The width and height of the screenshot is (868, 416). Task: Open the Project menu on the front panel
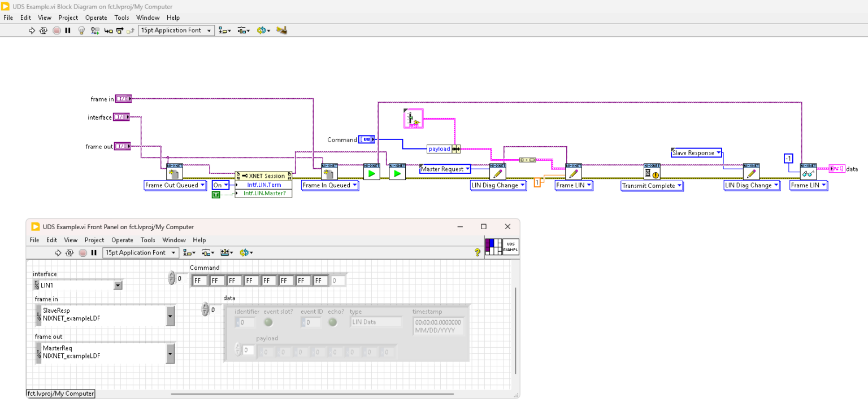coord(94,240)
